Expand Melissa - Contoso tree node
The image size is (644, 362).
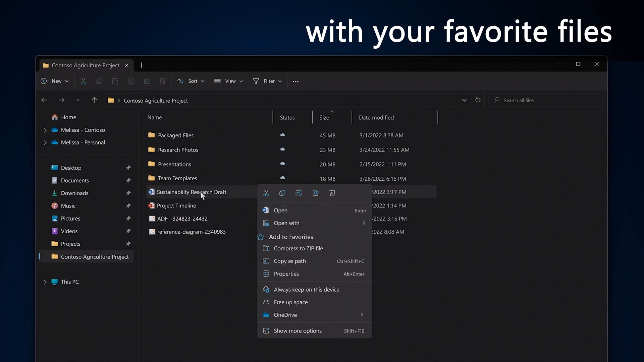[x=45, y=130]
